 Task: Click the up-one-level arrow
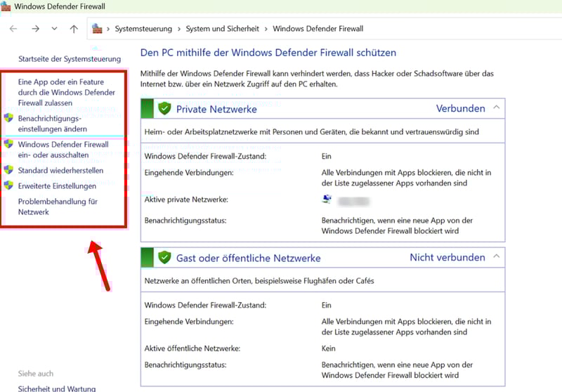(x=74, y=29)
